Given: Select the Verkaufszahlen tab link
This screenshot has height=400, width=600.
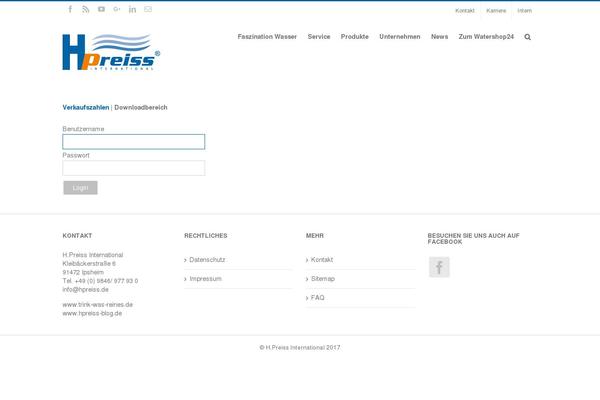Looking at the screenshot, I should tap(86, 108).
